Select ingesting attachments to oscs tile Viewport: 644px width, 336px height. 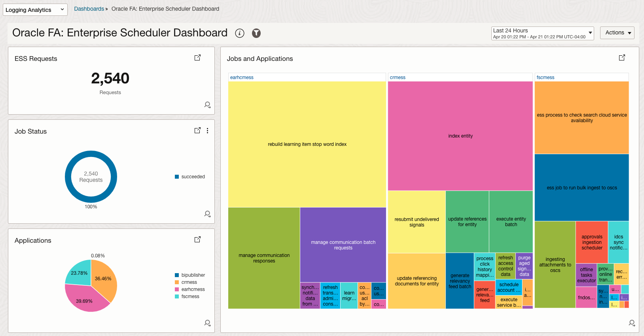pyautogui.click(x=555, y=265)
